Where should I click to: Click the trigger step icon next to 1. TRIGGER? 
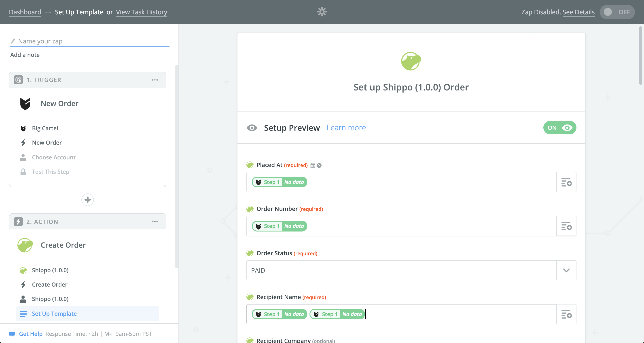18,80
